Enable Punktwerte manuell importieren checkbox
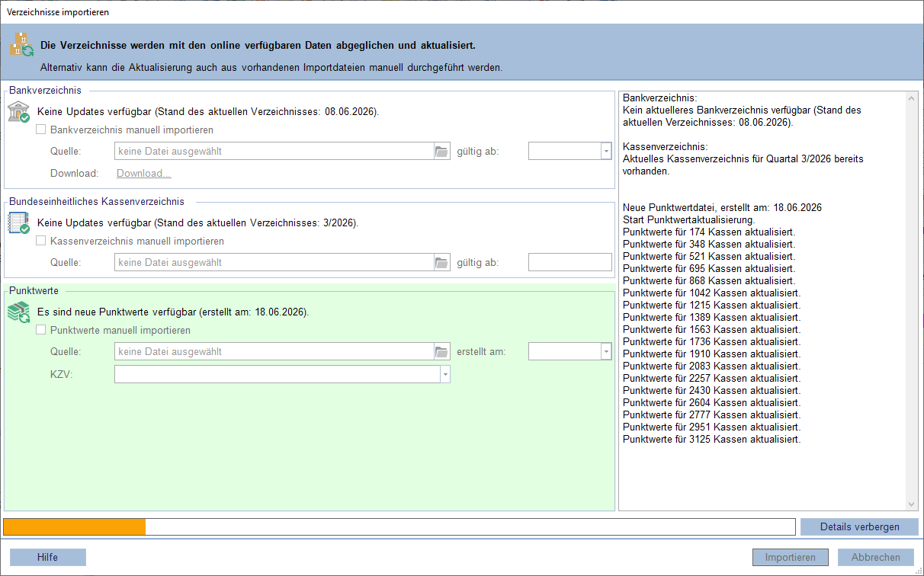Viewport: 924px width, 576px height. 41,331
